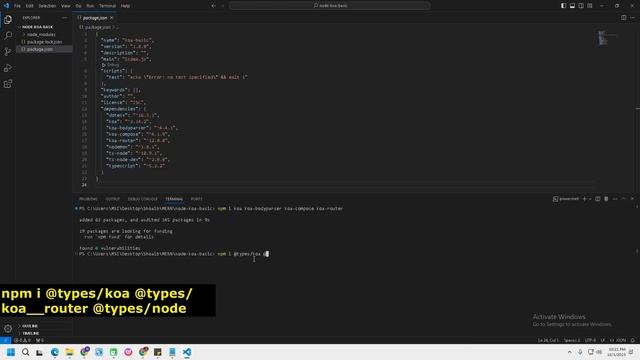The image size is (640, 360).
Task: Open package-lock.json in the Explorer
Action: click(44, 42)
